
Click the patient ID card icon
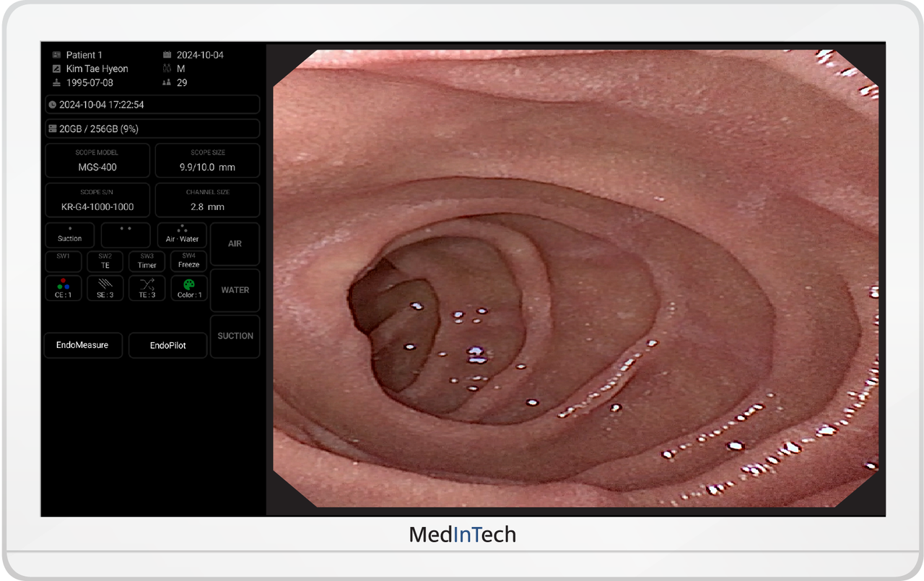click(x=57, y=55)
